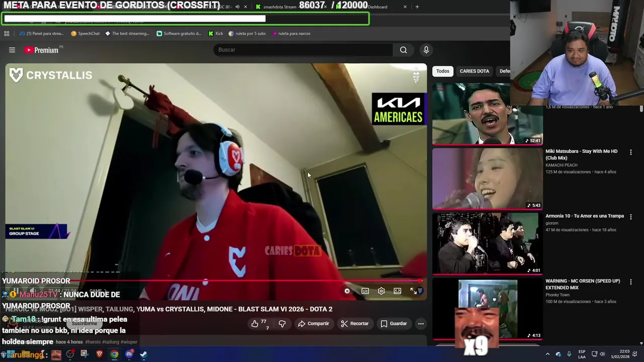This screenshot has height=362, width=644.
Task: Open the three-dot more actions menu
Action: [x=421, y=324]
